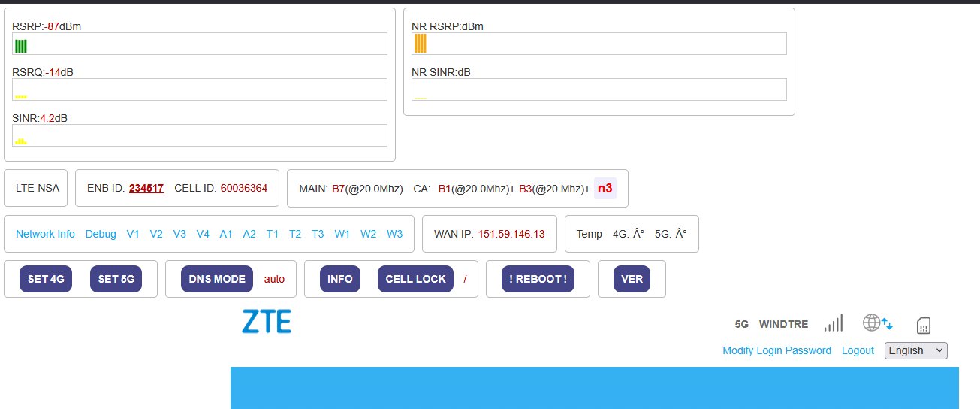The image size is (980, 409).
Task: Select the W1 link
Action: [x=342, y=234]
